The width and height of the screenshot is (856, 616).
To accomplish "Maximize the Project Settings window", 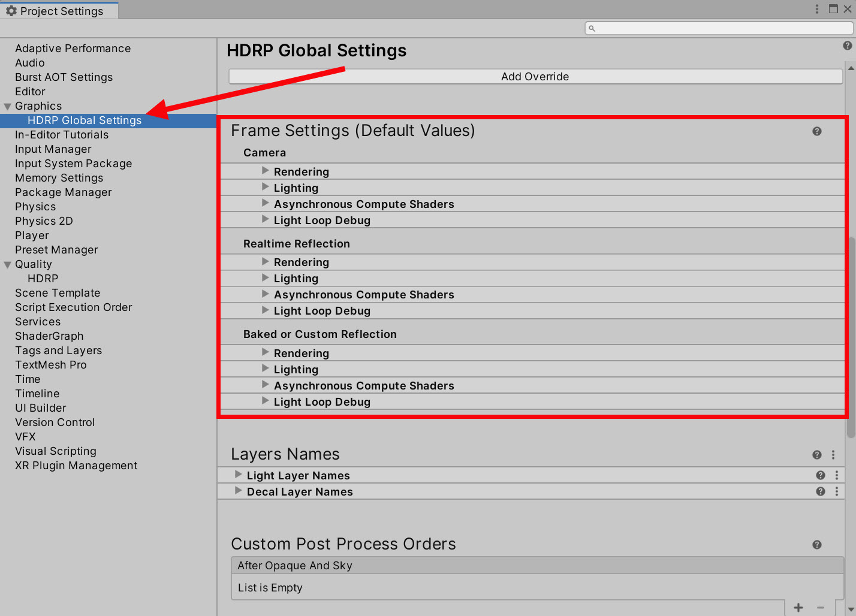I will click(833, 9).
